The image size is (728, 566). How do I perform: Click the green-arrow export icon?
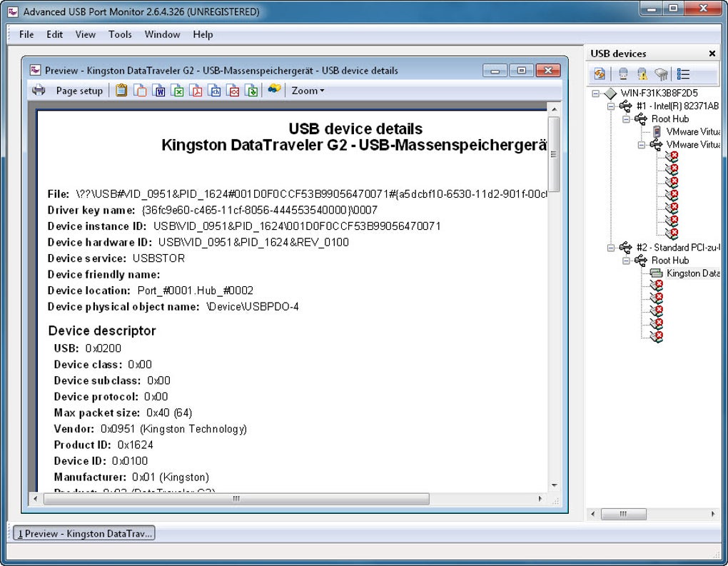[252, 90]
